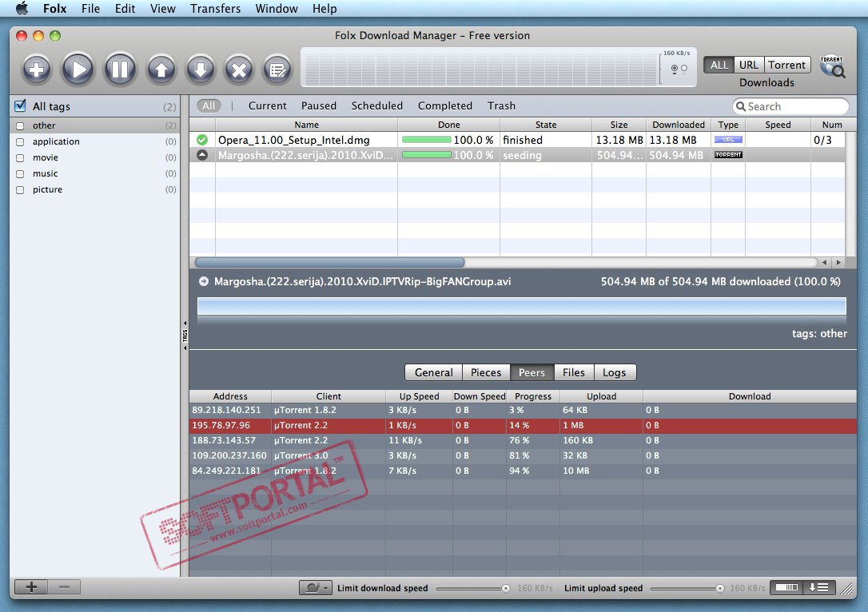
Task: Switch to compact bar view icon
Action: tap(786, 588)
